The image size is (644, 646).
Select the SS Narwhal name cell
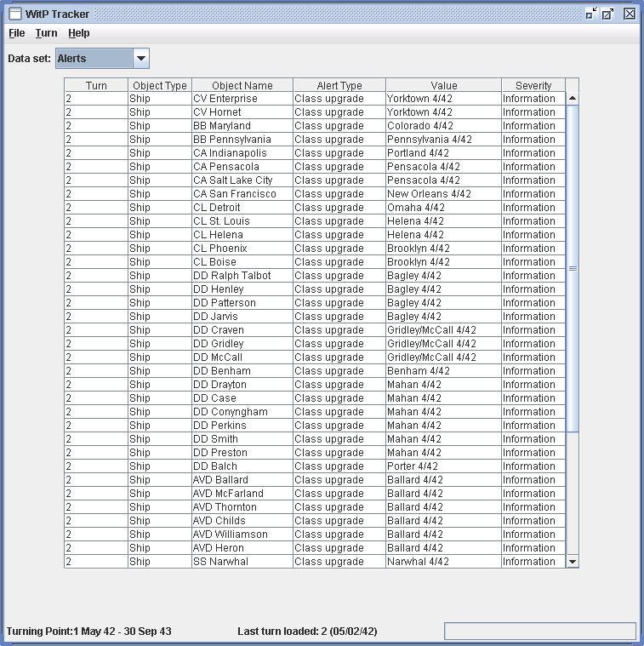(242, 561)
